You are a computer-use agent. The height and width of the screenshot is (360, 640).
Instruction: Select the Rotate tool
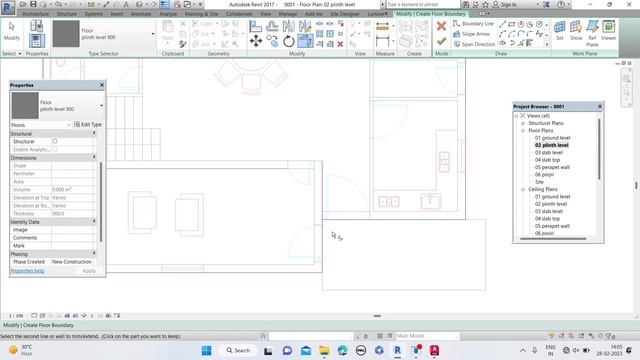click(289, 41)
